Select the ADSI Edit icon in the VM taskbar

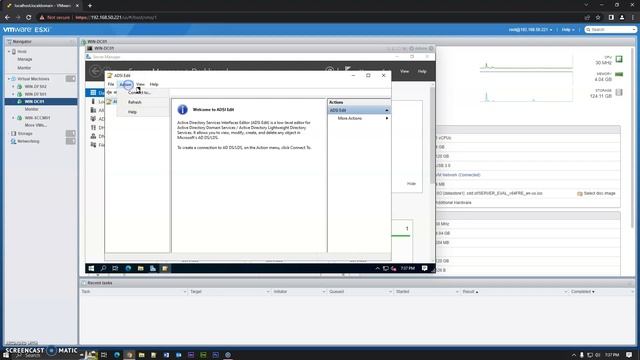[165, 268]
